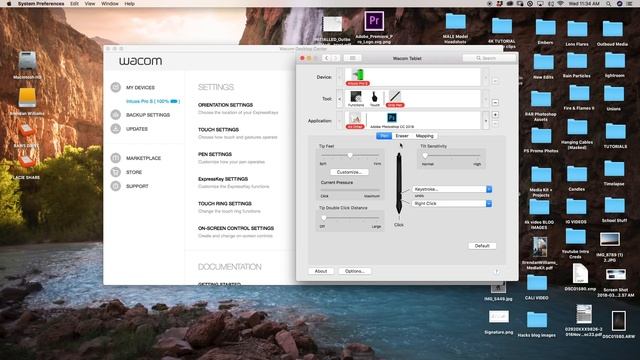Open lower pen button Right Click dropdown
The width and height of the screenshot is (640, 360).
452,203
